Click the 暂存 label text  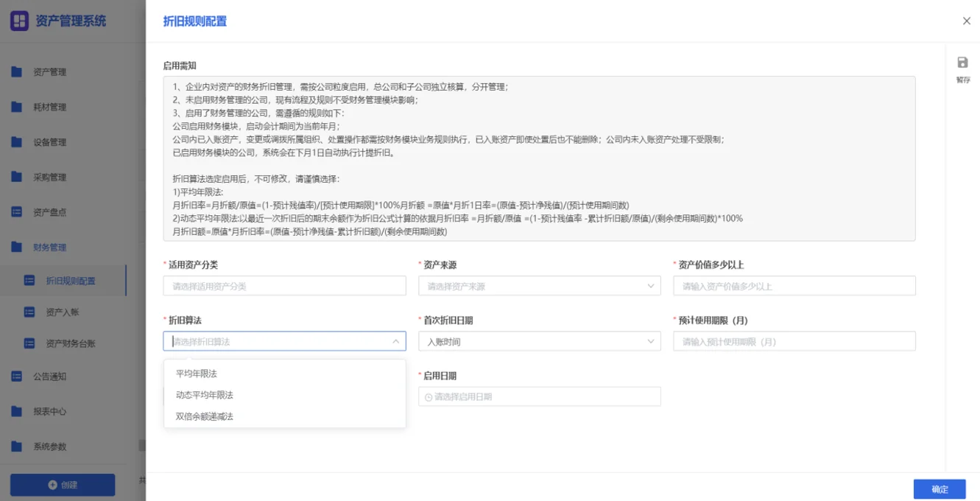pyautogui.click(x=963, y=80)
